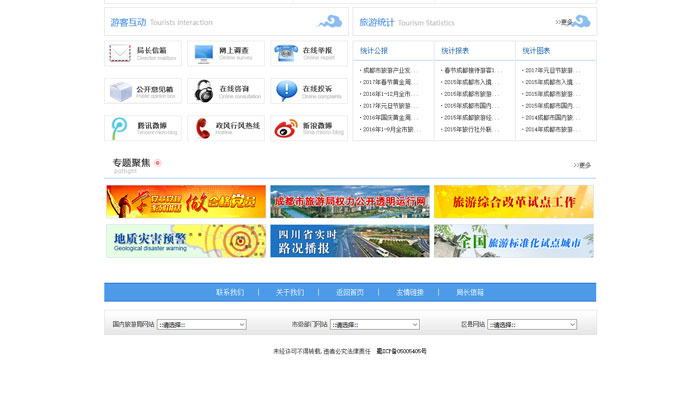Viewport: 700px width, 395px height.
Task: Click the 游客互动 Tourists Interaction heading
Action: tap(162, 22)
